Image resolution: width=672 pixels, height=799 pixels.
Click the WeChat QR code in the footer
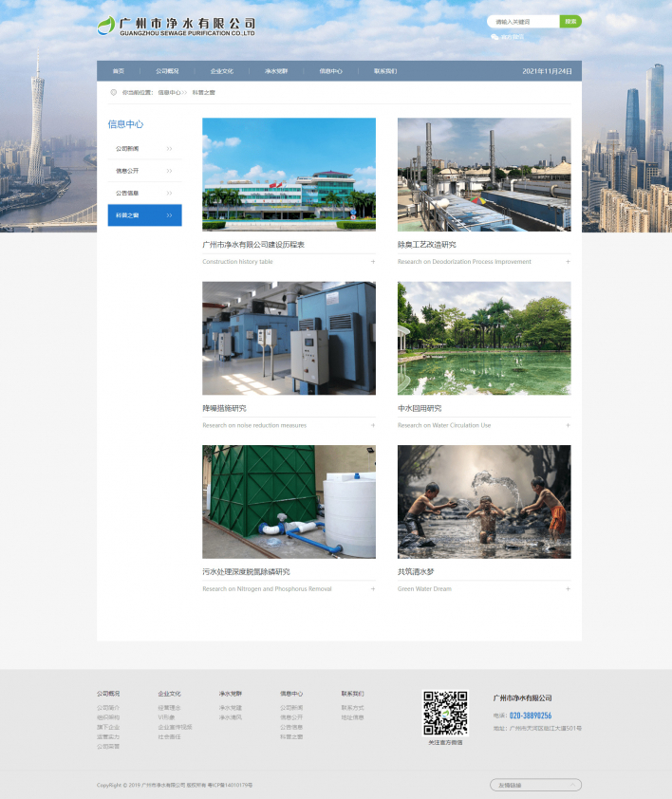click(x=445, y=713)
